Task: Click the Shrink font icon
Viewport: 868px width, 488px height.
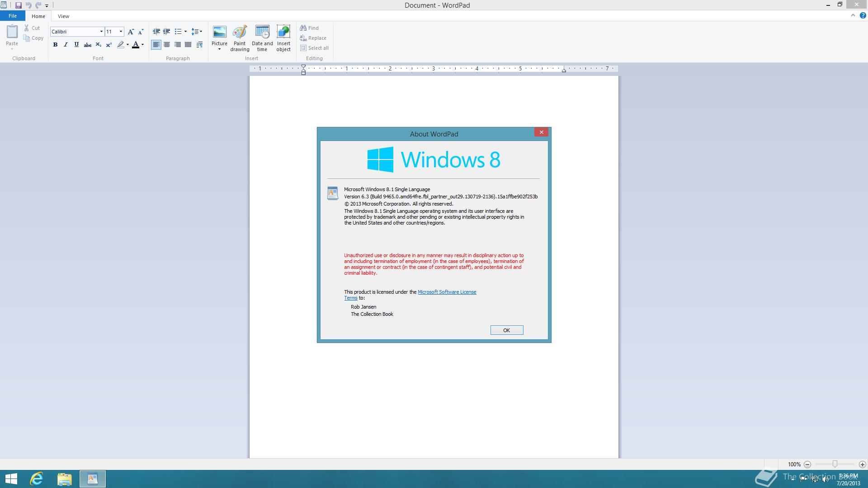Action: (141, 32)
